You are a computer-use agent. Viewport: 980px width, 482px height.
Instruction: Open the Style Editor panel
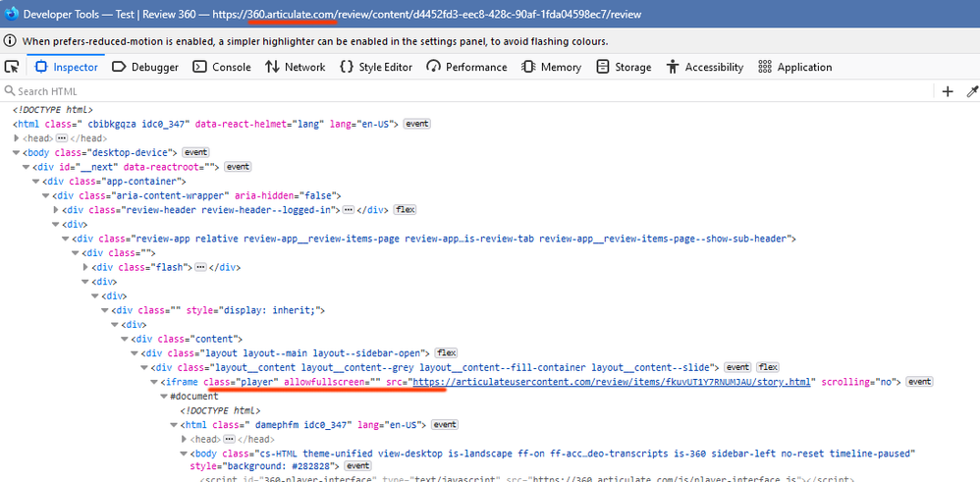pos(375,67)
